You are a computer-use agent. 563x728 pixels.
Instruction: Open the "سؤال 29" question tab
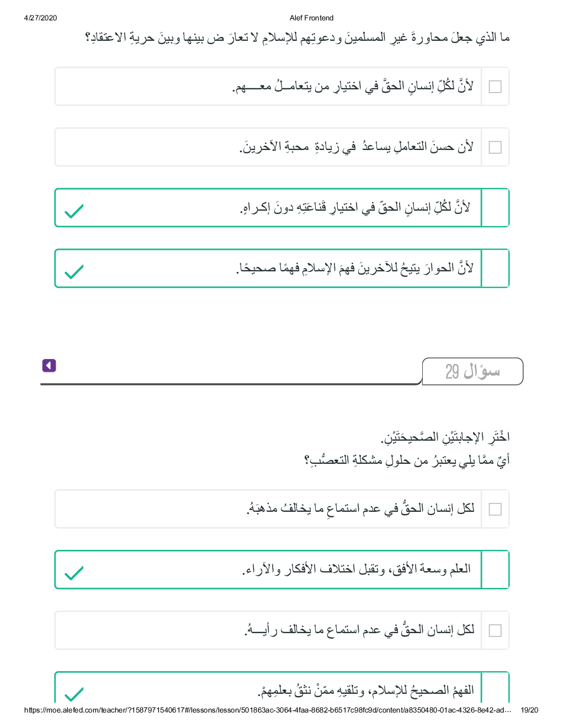pyautogui.click(x=472, y=371)
